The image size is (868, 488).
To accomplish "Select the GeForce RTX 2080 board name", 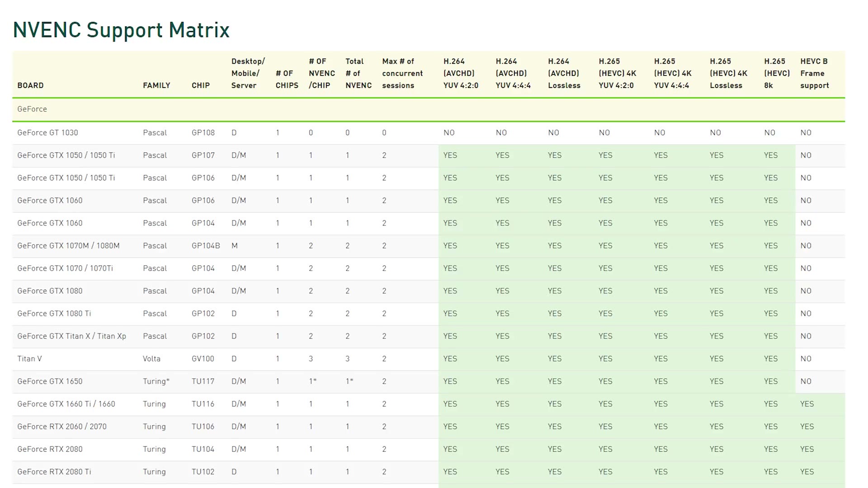I will click(x=50, y=449).
